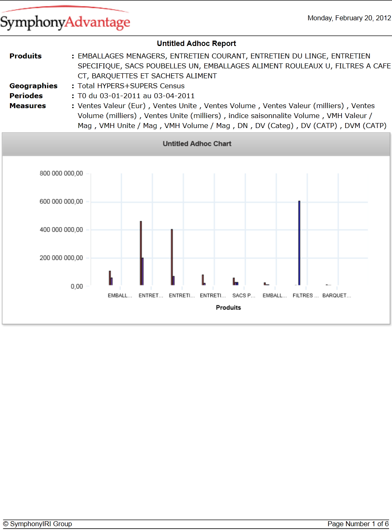The image size is (392, 532).
Task: Select the text EMBALLAGES ALIMENT ROULEAUX U
Action: point(268,66)
